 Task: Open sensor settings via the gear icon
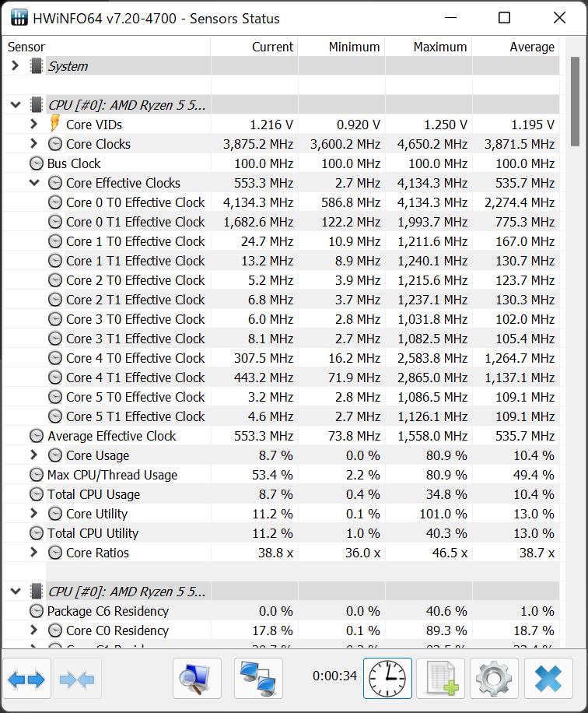pos(493,678)
